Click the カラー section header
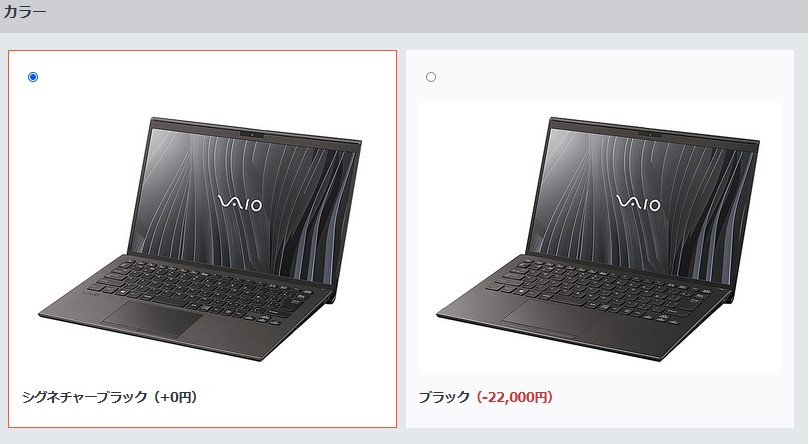 click(x=24, y=11)
